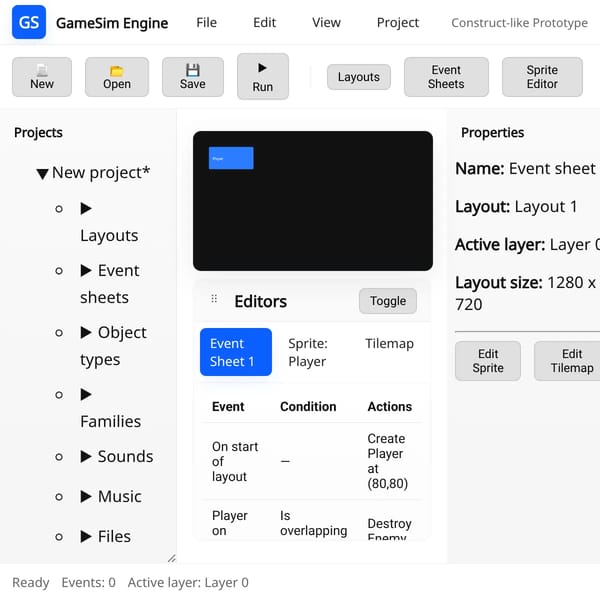
Task: Click the GameSim Engine title
Action: [112, 23]
